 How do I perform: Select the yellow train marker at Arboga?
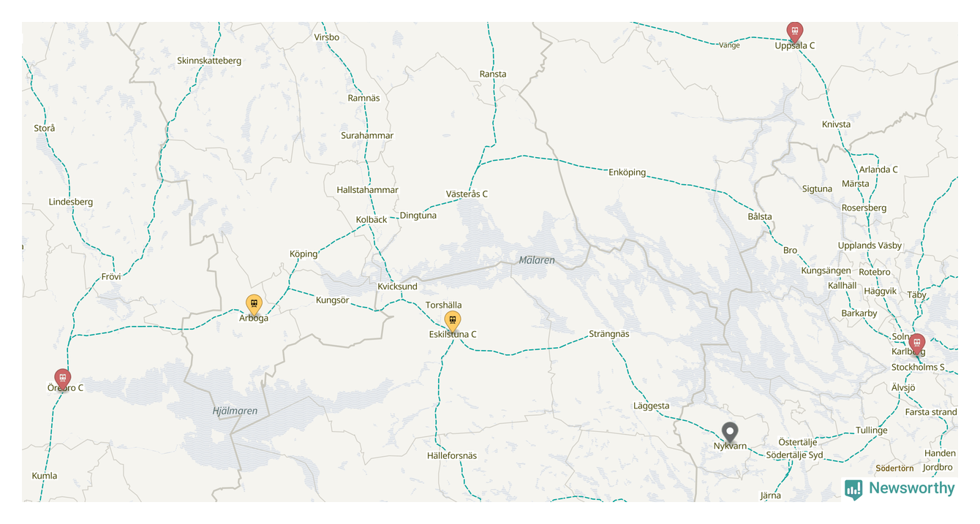coord(254,305)
